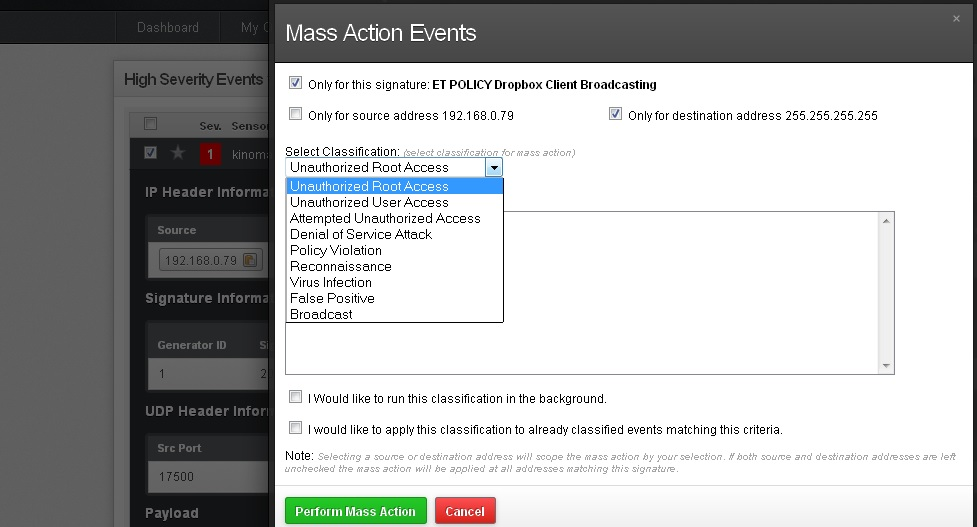Screen dimensions: 977x527
Task: Select 'Denial of Service Attack' classification
Action: pos(361,234)
